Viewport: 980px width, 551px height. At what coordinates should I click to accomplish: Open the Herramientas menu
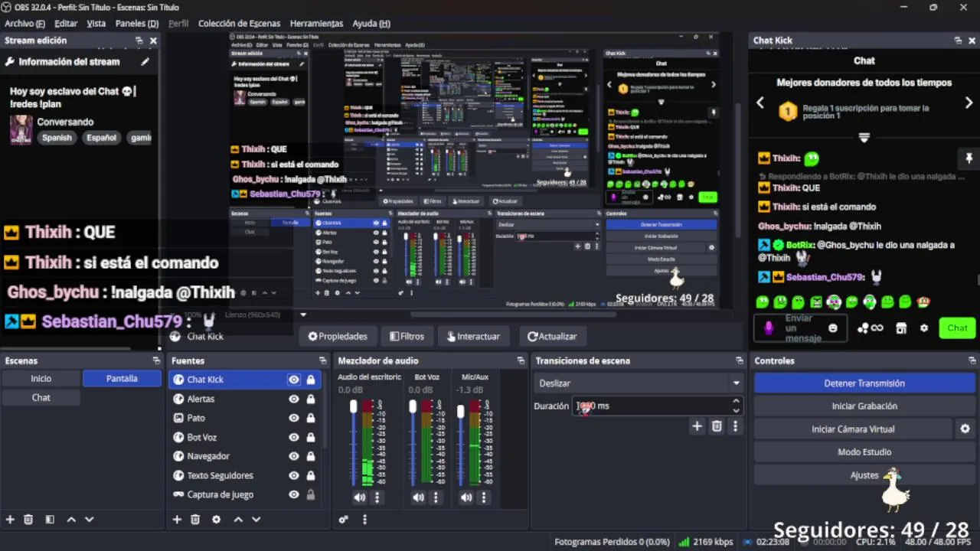pyautogui.click(x=316, y=24)
